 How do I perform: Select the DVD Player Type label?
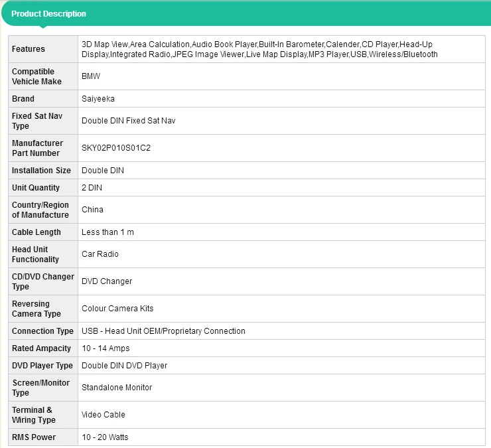click(x=42, y=366)
